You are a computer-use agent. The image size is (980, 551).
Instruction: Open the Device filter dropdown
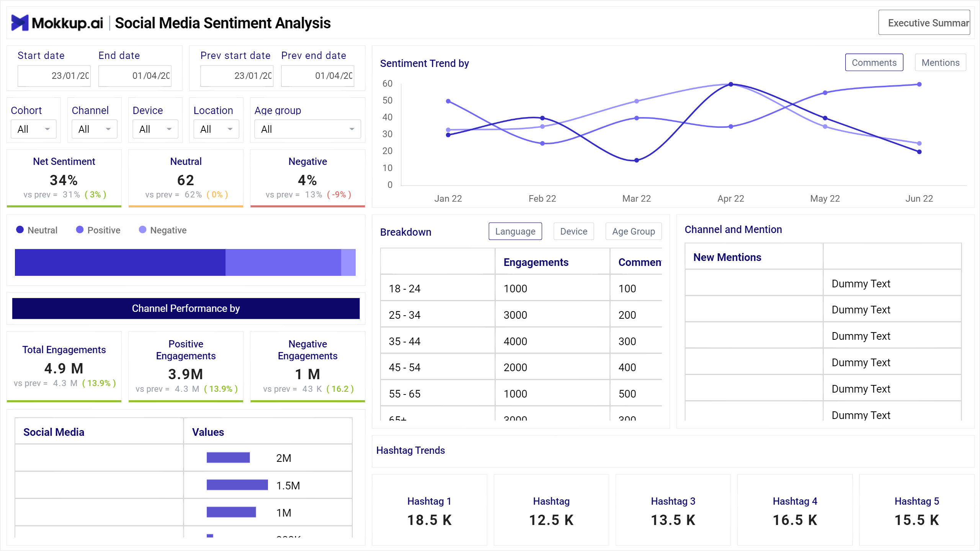pos(155,129)
